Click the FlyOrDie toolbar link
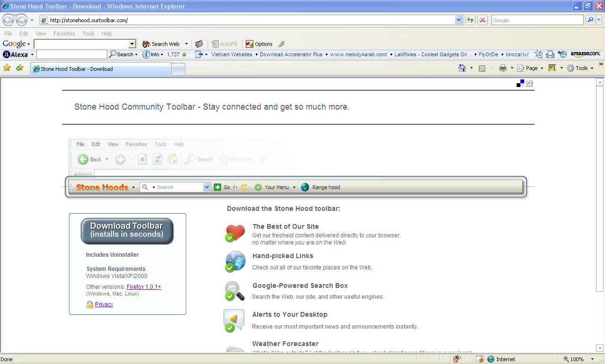Viewport: 605px width, 364px height. (488, 54)
